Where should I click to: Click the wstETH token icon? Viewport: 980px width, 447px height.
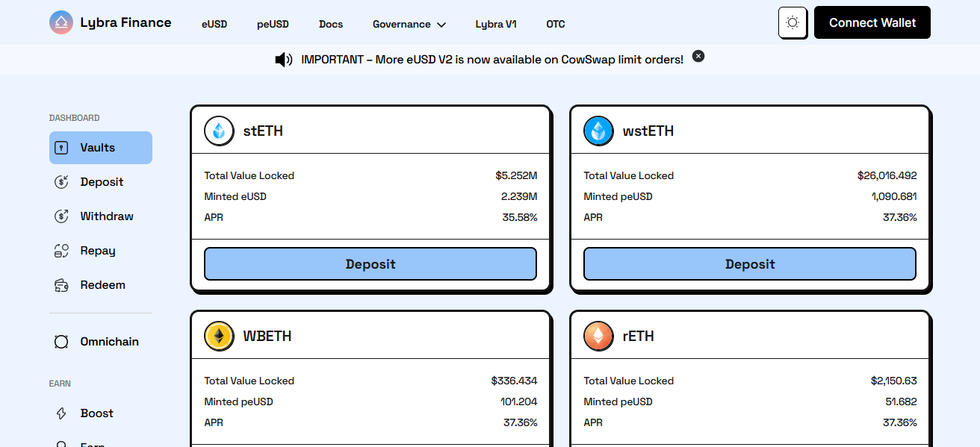[x=599, y=131]
